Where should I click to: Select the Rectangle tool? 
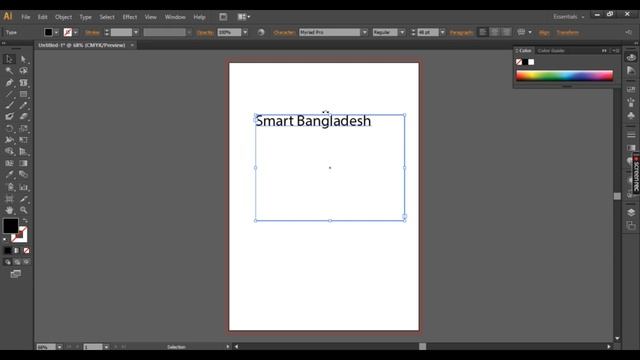[23, 94]
